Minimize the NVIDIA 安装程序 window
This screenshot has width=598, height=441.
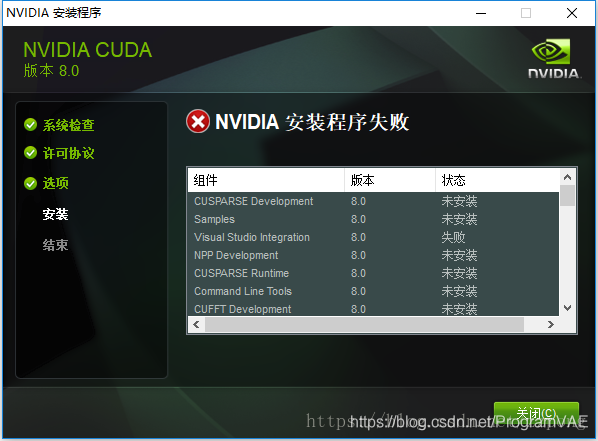[481, 13]
